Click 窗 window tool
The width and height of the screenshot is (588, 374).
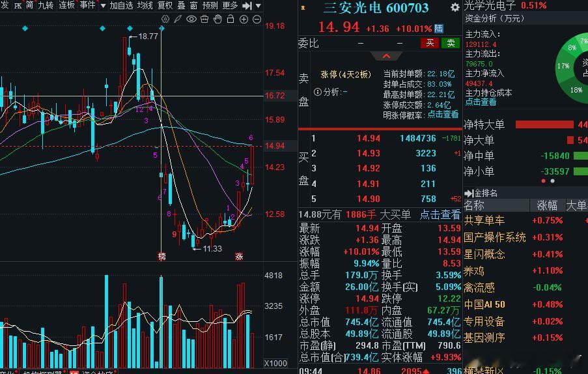tap(193, 5)
